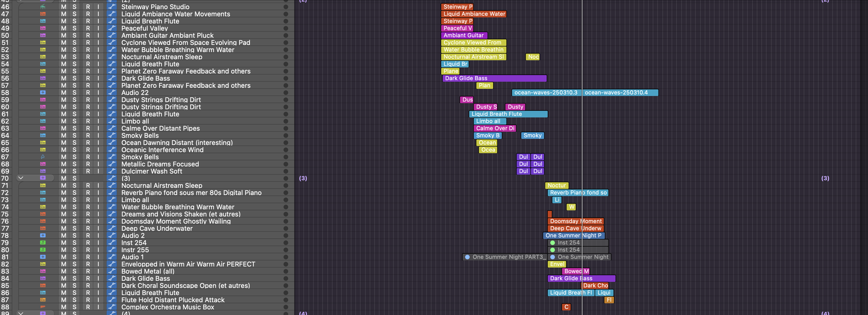Click the green note icon on Inst 254

coord(43,243)
